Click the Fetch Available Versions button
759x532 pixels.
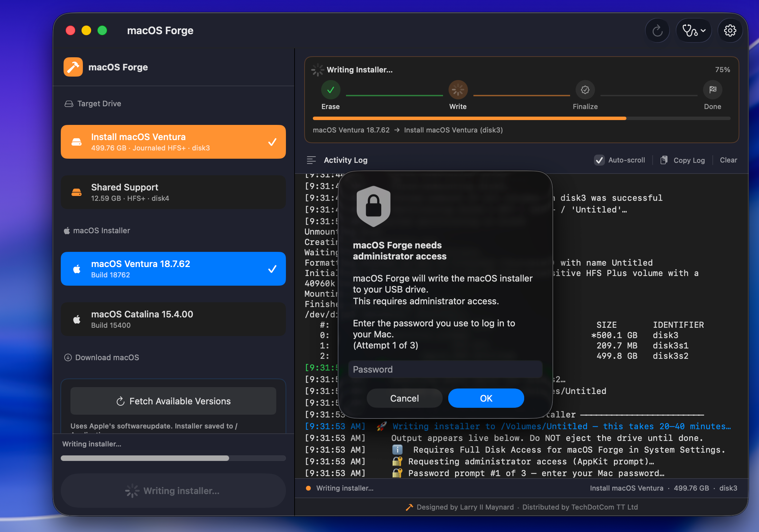173,401
